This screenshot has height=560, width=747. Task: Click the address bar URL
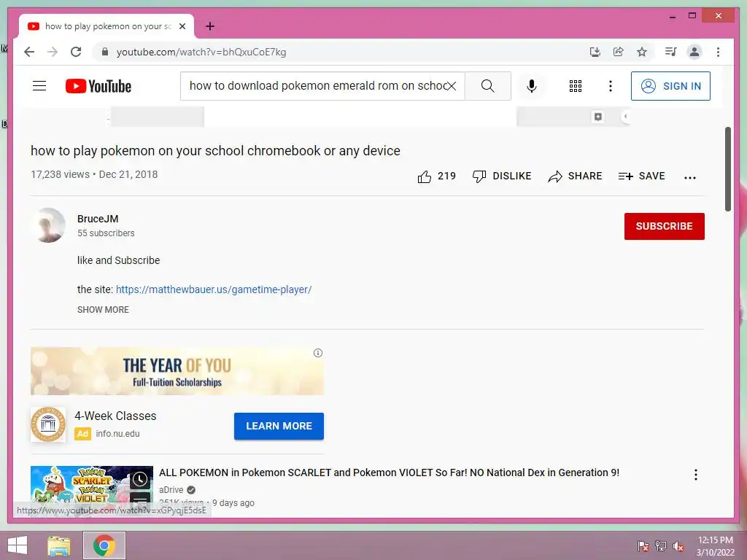pos(201,52)
